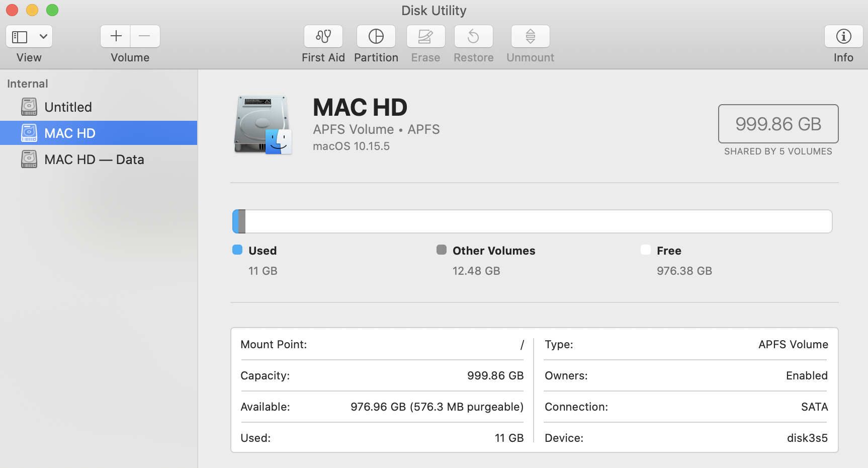
Task: Click the Type APFS Volume value
Action: [793, 345]
